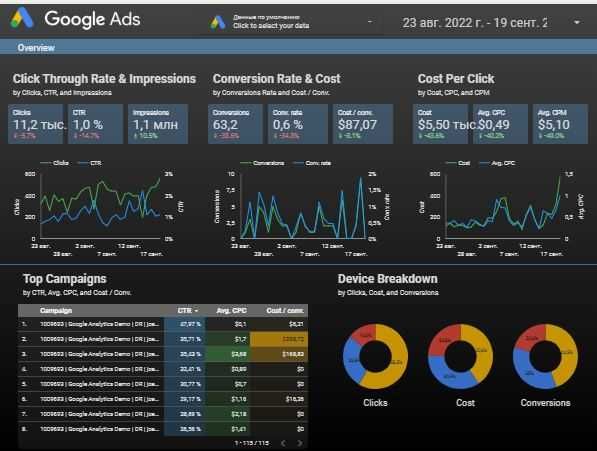Toggle Clicks legend entry in first line chart
The height and width of the screenshot is (451, 597).
(54, 163)
